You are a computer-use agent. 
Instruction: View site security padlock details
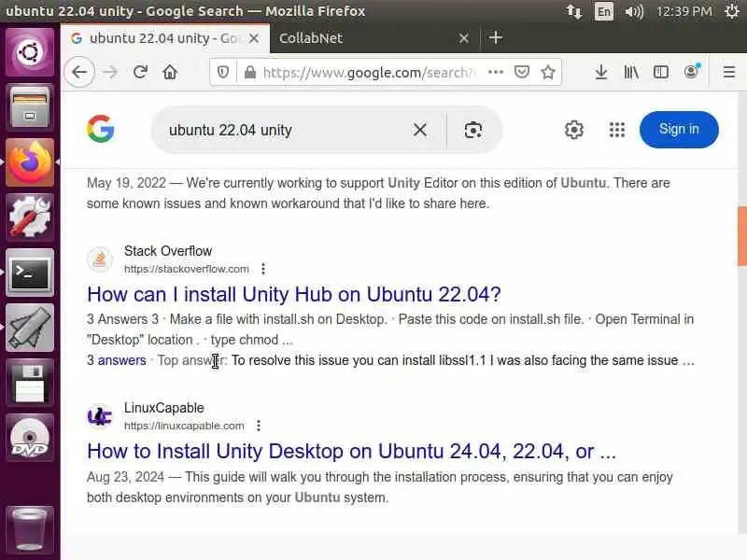tap(249, 73)
